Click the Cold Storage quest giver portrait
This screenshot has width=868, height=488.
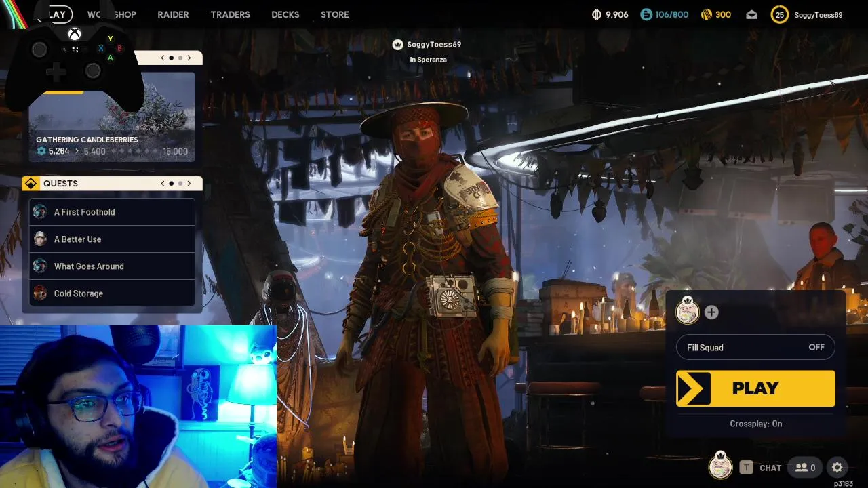click(40, 293)
